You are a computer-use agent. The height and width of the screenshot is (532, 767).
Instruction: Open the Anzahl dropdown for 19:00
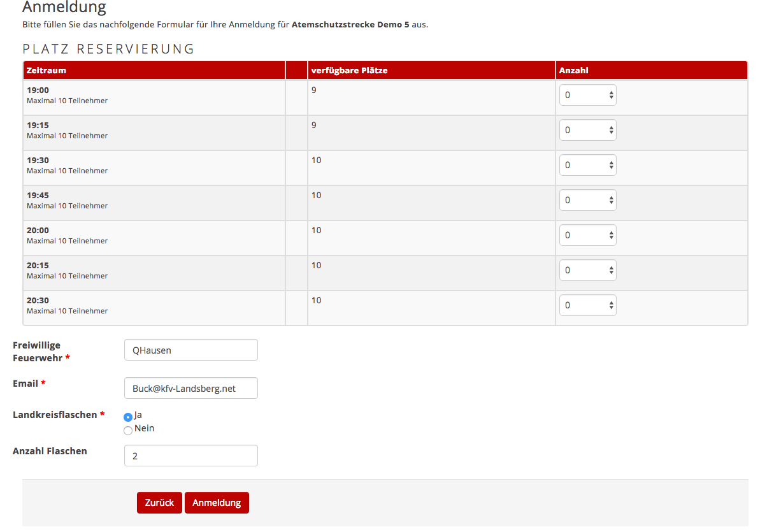587,95
